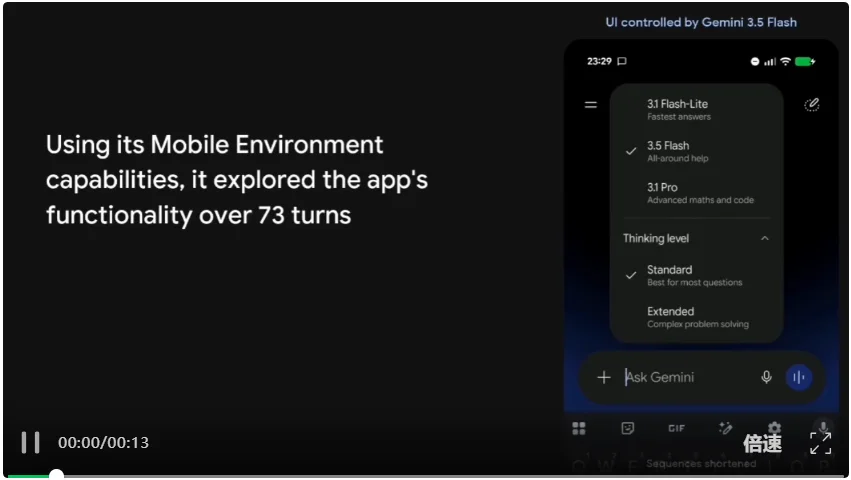This screenshot has width=851, height=480.
Task: Tap the plus icon to add attachments
Action: pyautogui.click(x=604, y=377)
